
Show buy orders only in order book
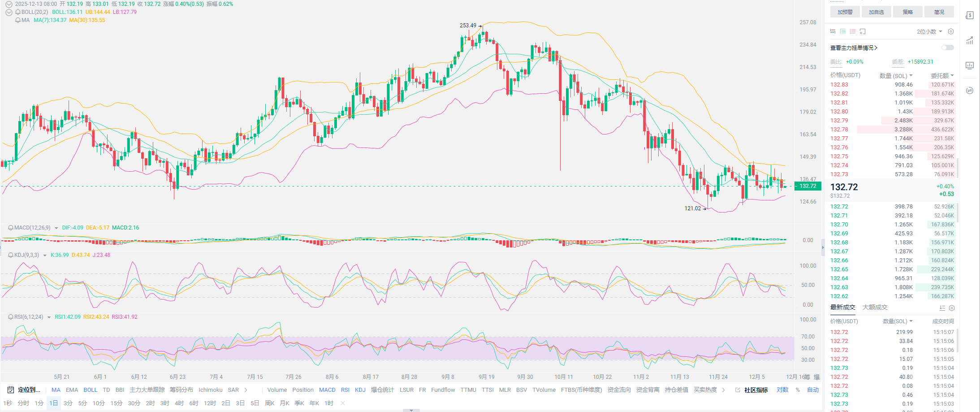coord(842,31)
